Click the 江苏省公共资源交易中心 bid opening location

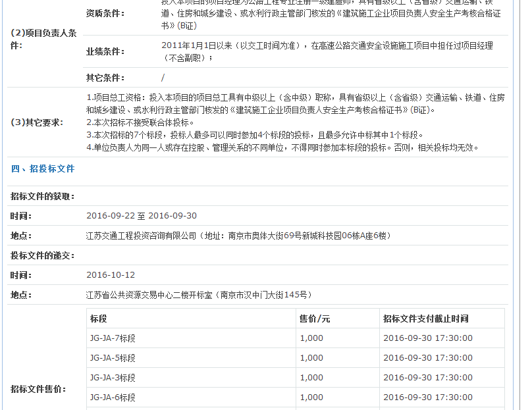(199, 295)
